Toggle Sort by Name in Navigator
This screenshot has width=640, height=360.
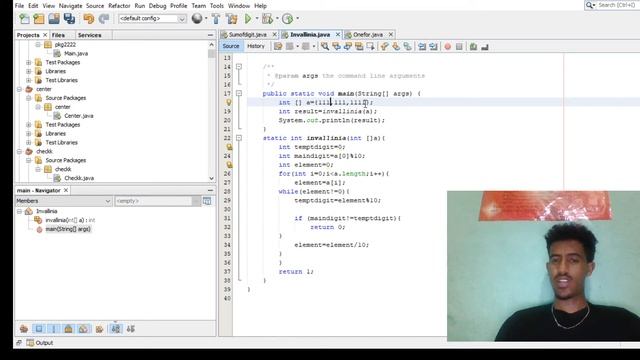(x=116, y=329)
